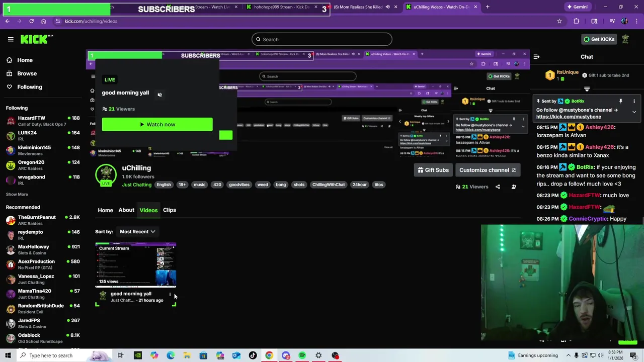
Task: Click the Get KICKs button
Action: [x=599, y=39]
